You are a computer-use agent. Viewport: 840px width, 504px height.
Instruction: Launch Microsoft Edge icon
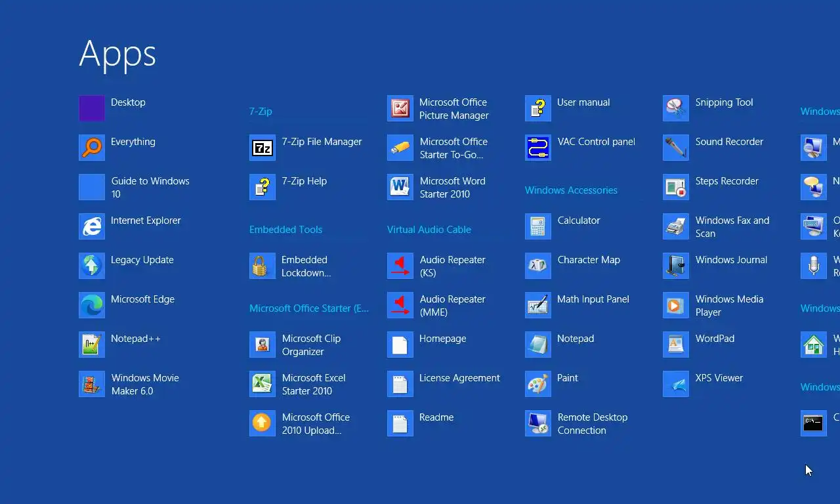tap(92, 305)
